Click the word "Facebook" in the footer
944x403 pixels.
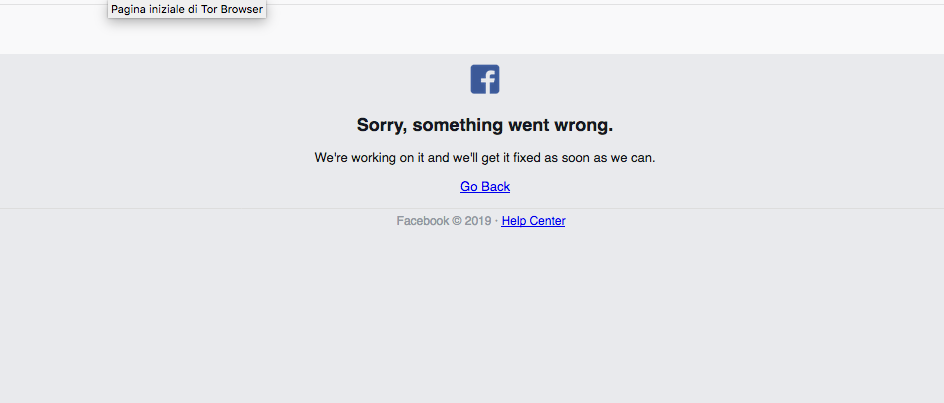click(x=423, y=221)
